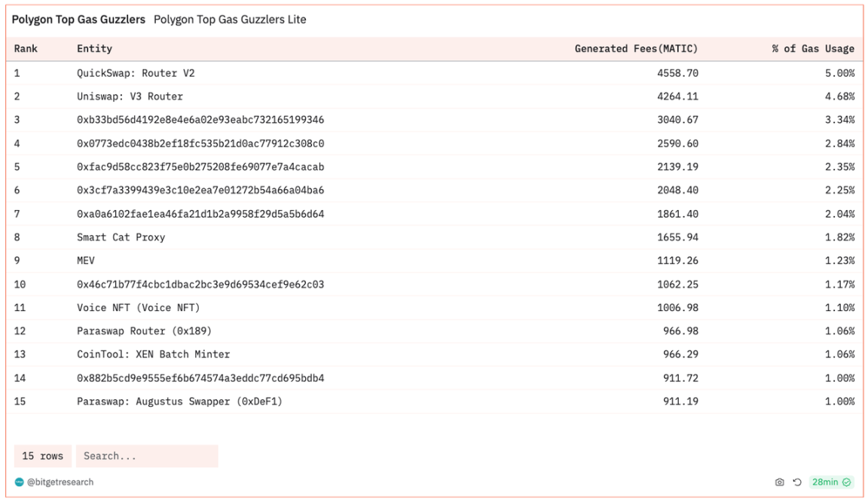Sort by Generated Fees(MATIC) column header
The image size is (868, 501).
[x=636, y=49]
